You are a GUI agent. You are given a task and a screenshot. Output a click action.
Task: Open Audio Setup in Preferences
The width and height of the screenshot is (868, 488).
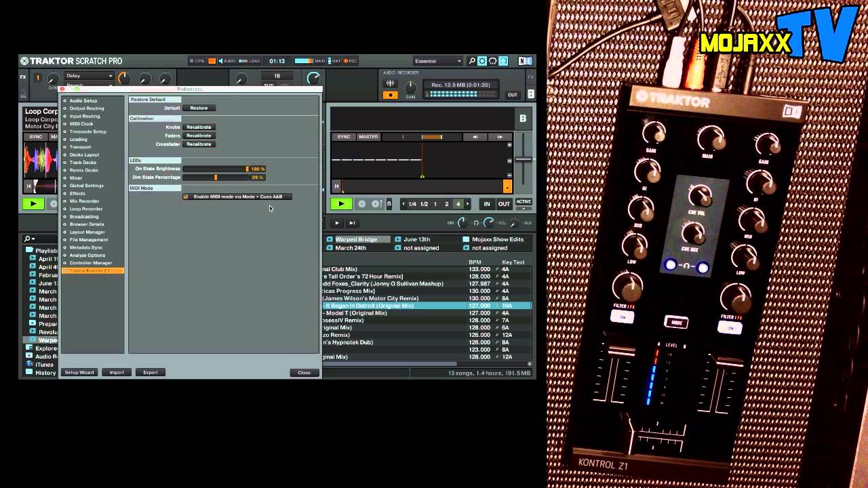83,100
